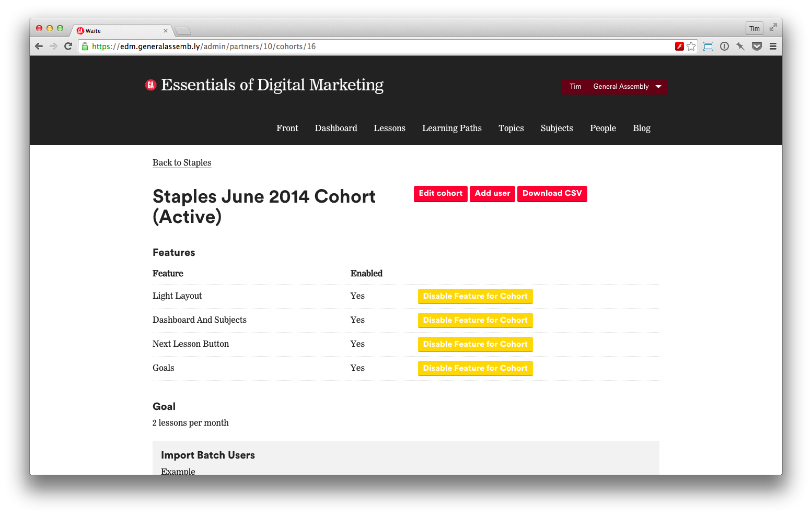Disable Goals feature for cohort
This screenshot has height=516, width=812.
(475, 368)
